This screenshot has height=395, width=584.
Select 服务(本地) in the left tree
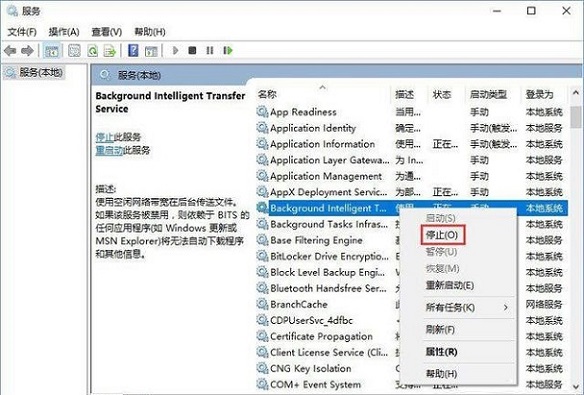click(35, 72)
